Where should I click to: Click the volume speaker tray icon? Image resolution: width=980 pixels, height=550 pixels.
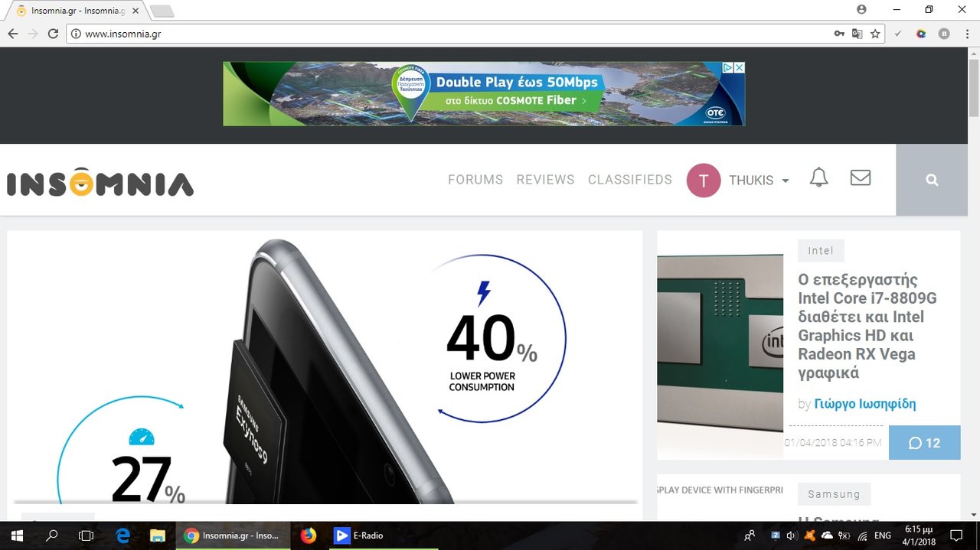point(792,535)
